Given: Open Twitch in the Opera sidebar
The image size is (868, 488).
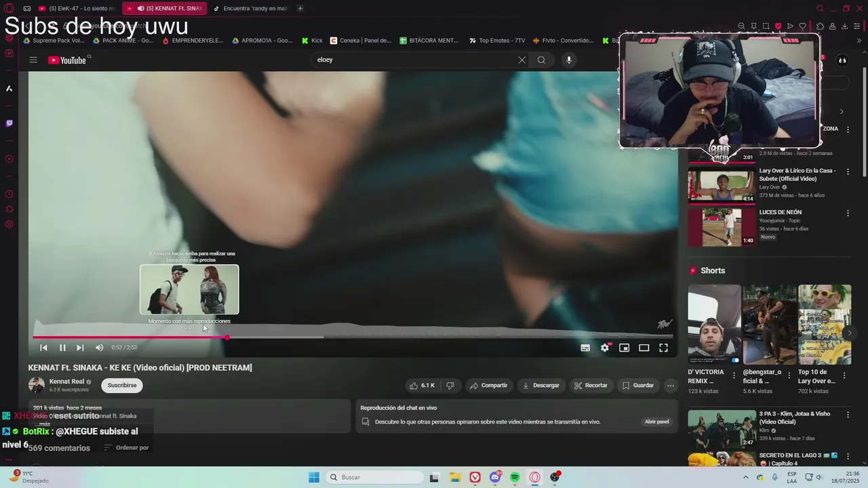Looking at the screenshot, I should (x=9, y=123).
